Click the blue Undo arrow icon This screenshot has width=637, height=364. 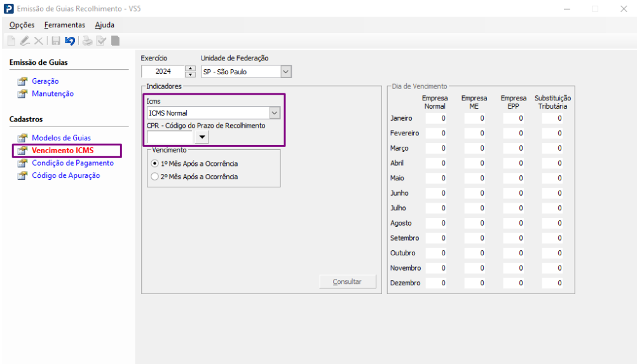coord(70,41)
